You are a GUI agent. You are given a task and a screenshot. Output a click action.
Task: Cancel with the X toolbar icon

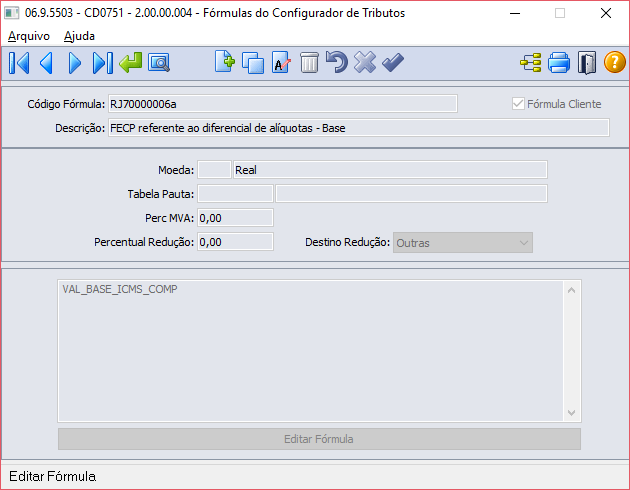click(x=365, y=62)
